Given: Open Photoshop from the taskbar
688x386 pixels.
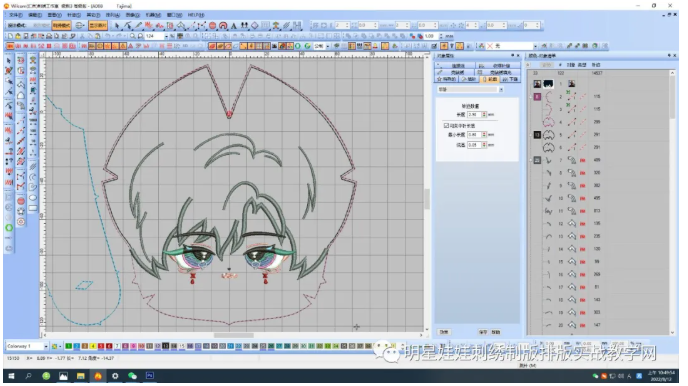Looking at the screenshot, I should pos(150,376).
